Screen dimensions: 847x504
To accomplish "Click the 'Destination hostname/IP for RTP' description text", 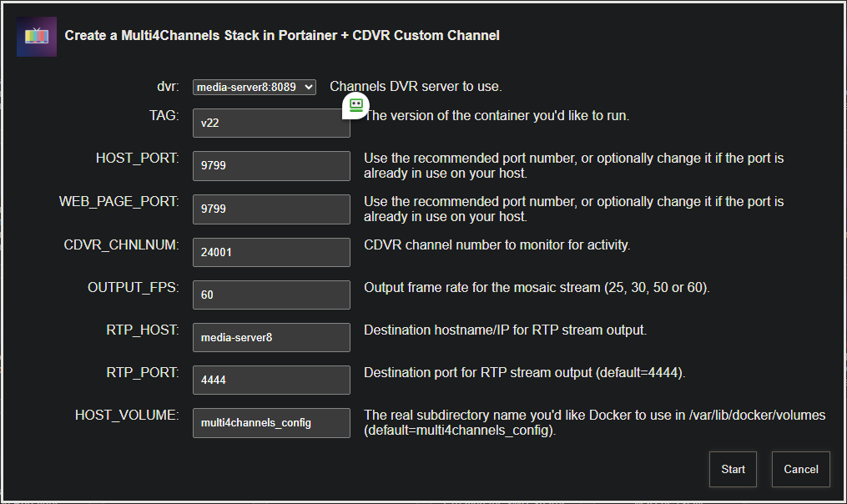I will 505,330.
